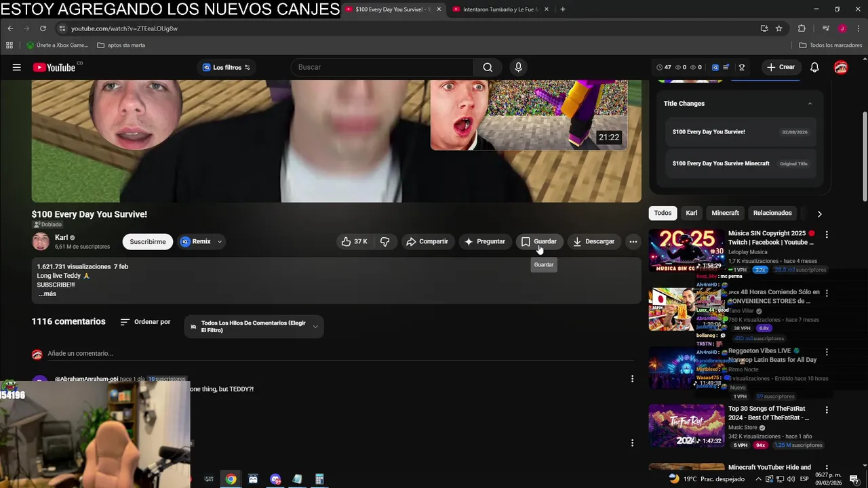This screenshot has height=488, width=868.
Task: Open the Karl channel avatar
Action: [x=41, y=241]
